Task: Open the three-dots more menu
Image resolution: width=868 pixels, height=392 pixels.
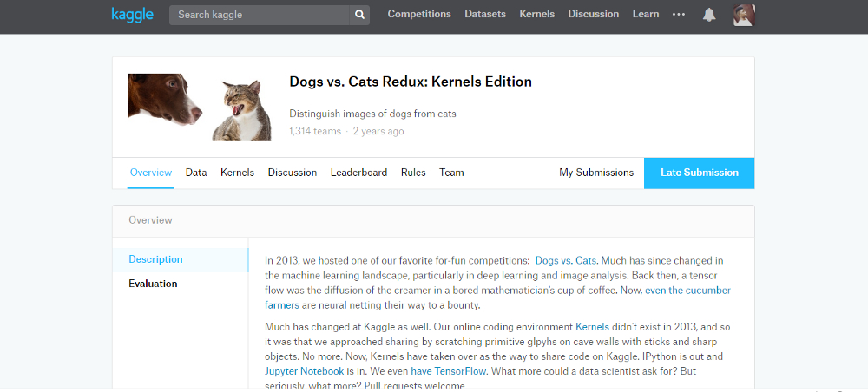Action: coord(679,15)
